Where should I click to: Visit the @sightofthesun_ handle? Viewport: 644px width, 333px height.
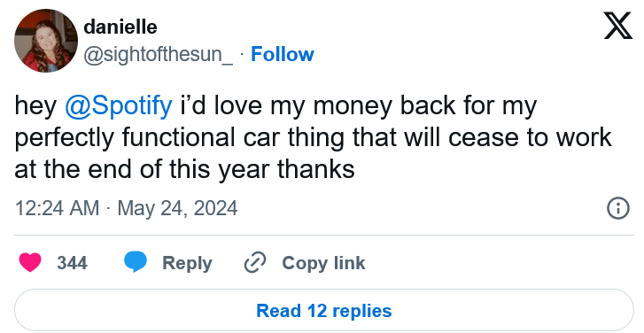click(159, 55)
